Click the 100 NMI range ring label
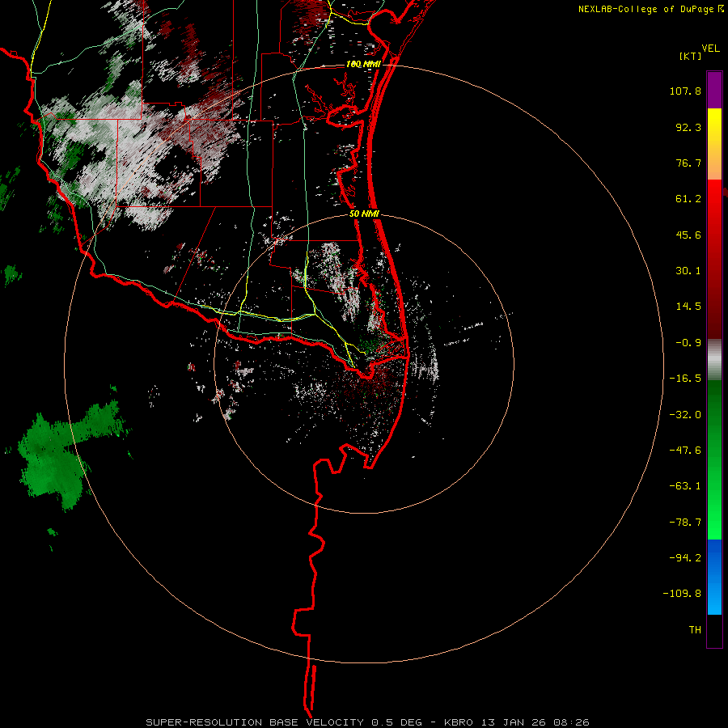 coord(363,64)
